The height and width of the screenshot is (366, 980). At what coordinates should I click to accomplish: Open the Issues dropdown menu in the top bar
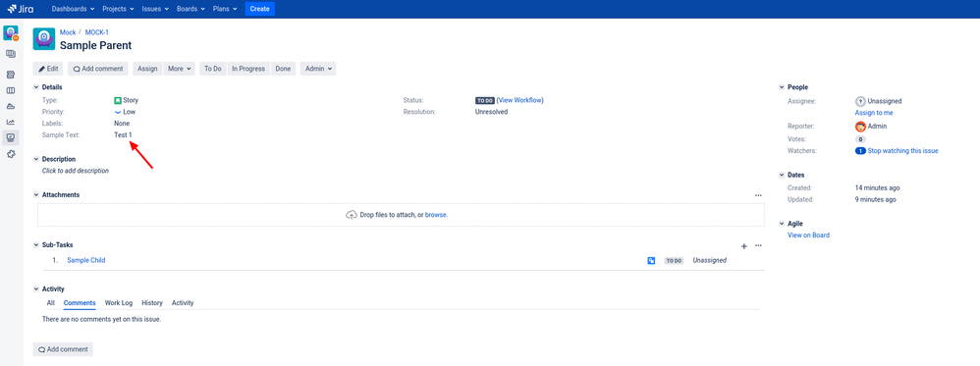click(155, 9)
